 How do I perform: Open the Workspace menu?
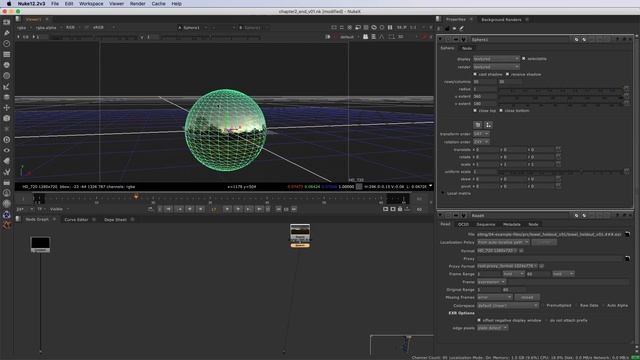(x=91, y=4)
